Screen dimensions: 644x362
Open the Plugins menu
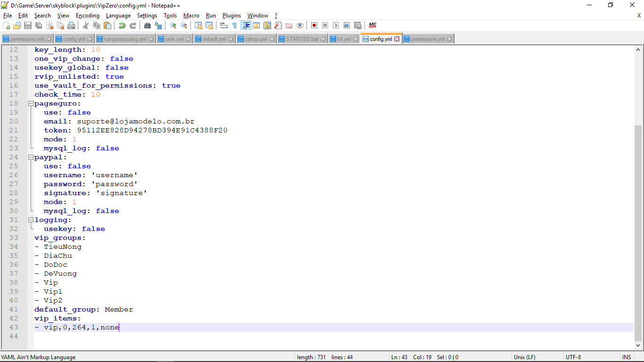tap(231, 16)
